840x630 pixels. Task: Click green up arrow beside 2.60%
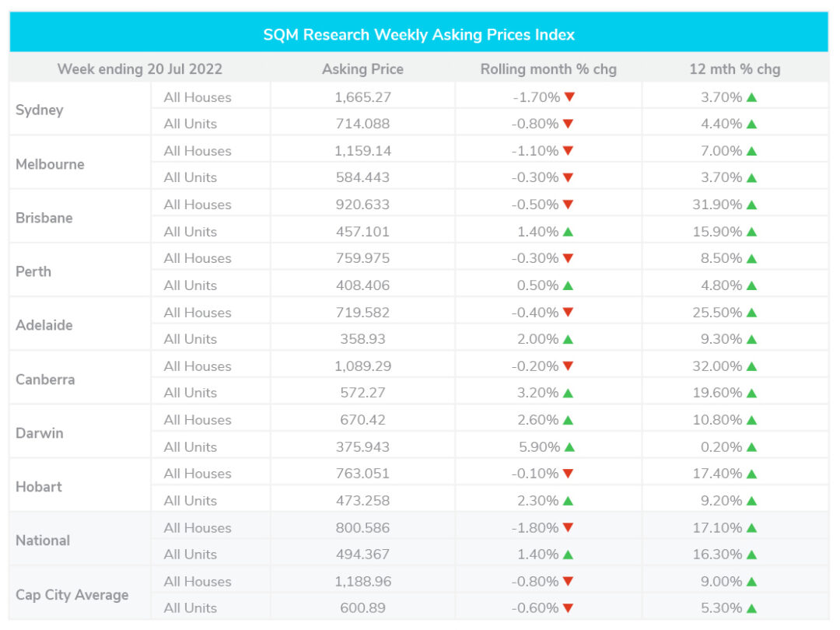pyautogui.click(x=569, y=420)
